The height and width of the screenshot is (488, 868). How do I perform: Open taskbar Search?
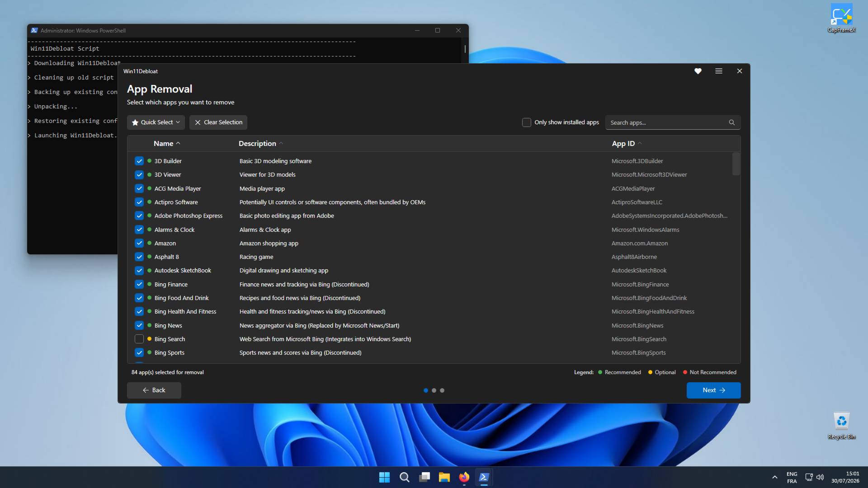click(405, 477)
